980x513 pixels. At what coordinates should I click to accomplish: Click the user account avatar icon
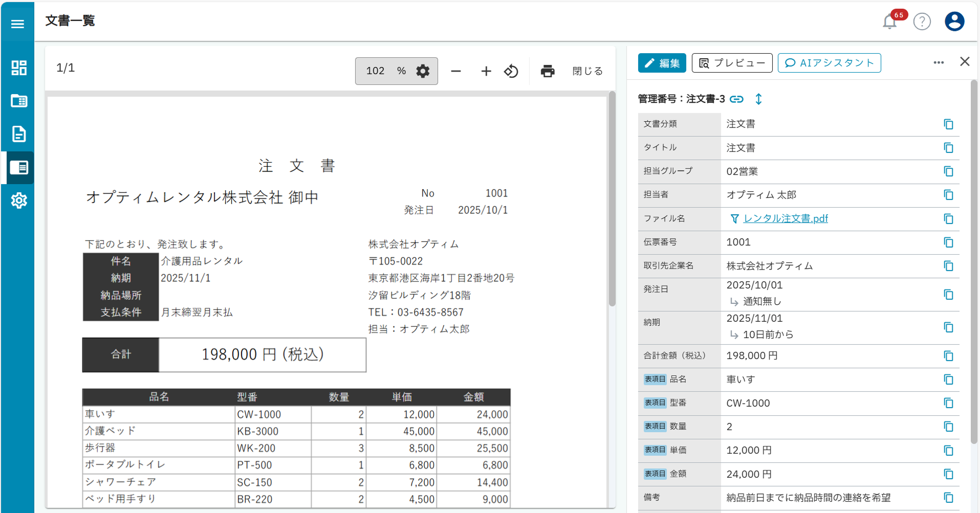pyautogui.click(x=953, y=21)
